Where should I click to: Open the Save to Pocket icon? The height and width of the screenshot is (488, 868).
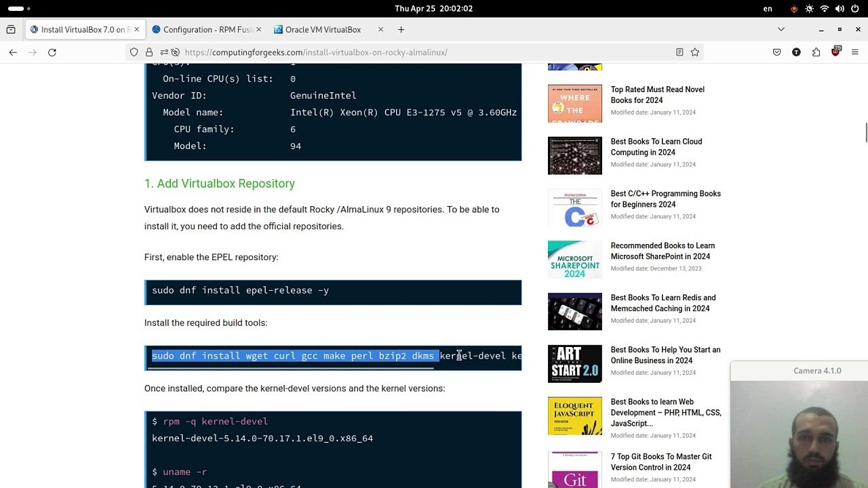tap(776, 52)
